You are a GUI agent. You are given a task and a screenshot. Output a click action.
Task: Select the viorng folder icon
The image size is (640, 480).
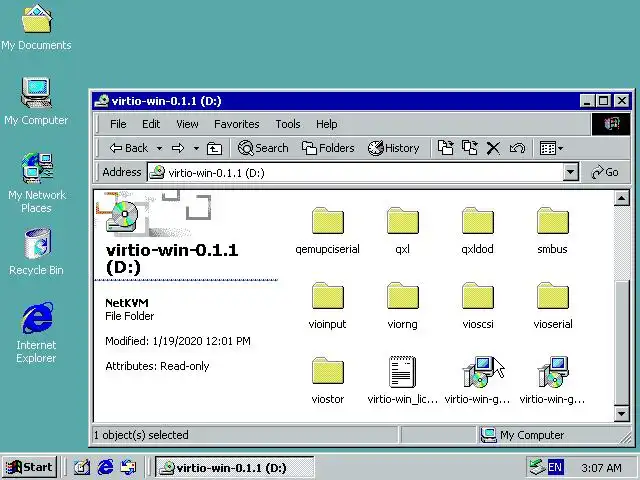pos(402,296)
